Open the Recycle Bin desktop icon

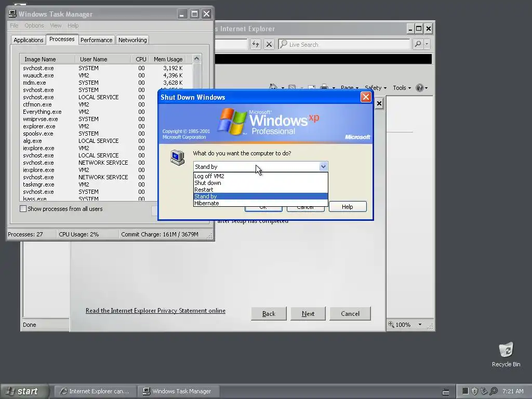[506, 354]
